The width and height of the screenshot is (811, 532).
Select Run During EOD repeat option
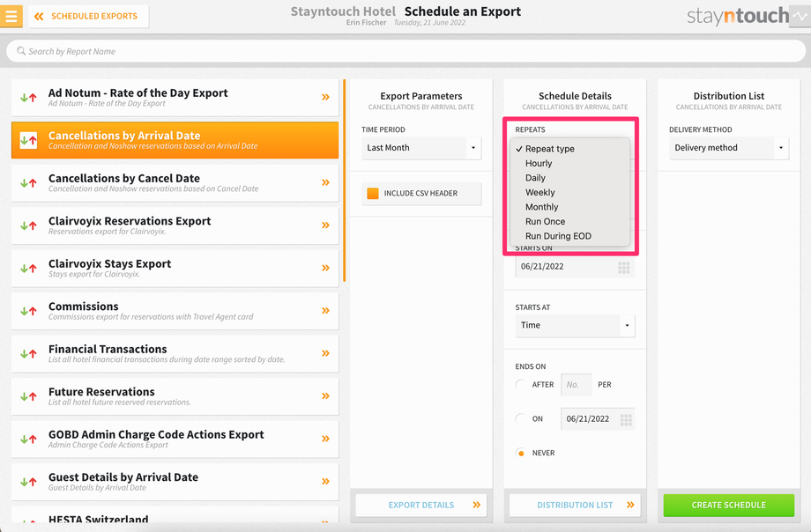pos(570,236)
